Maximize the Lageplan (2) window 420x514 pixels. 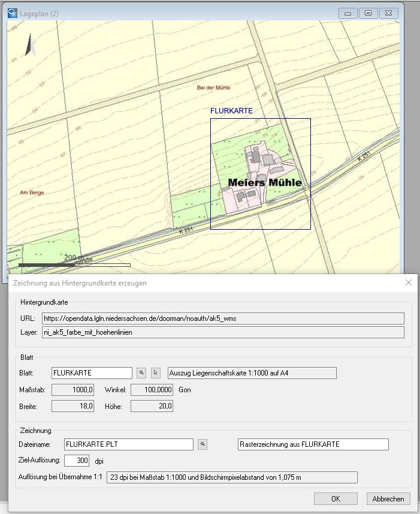tap(368, 13)
